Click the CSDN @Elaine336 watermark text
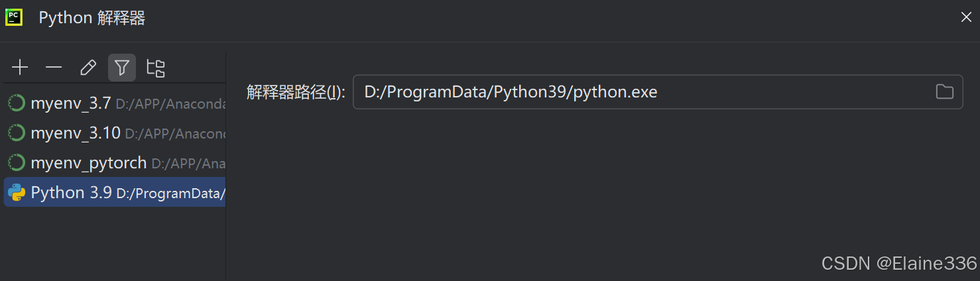Screen dimensions: 980x281 coord(899,263)
